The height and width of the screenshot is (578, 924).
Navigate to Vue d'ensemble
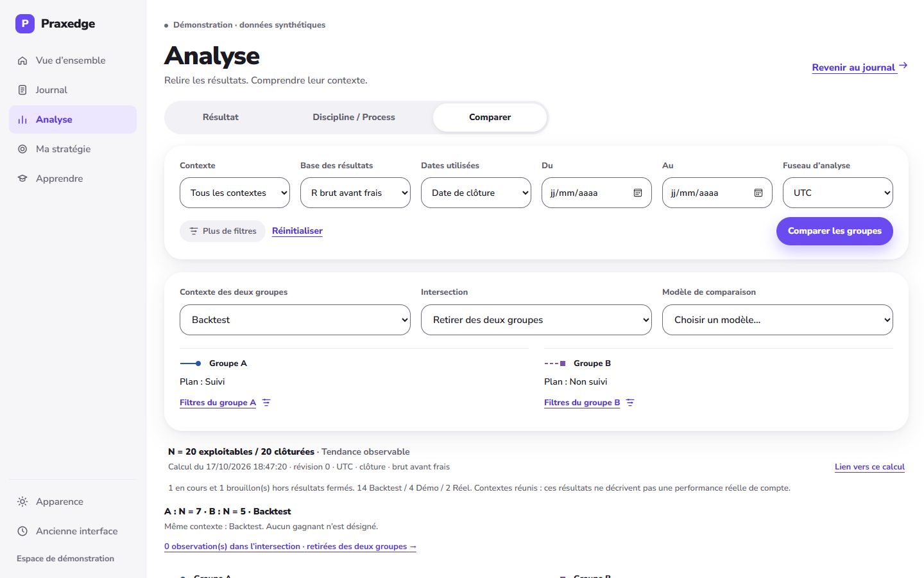(x=73, y=60)
